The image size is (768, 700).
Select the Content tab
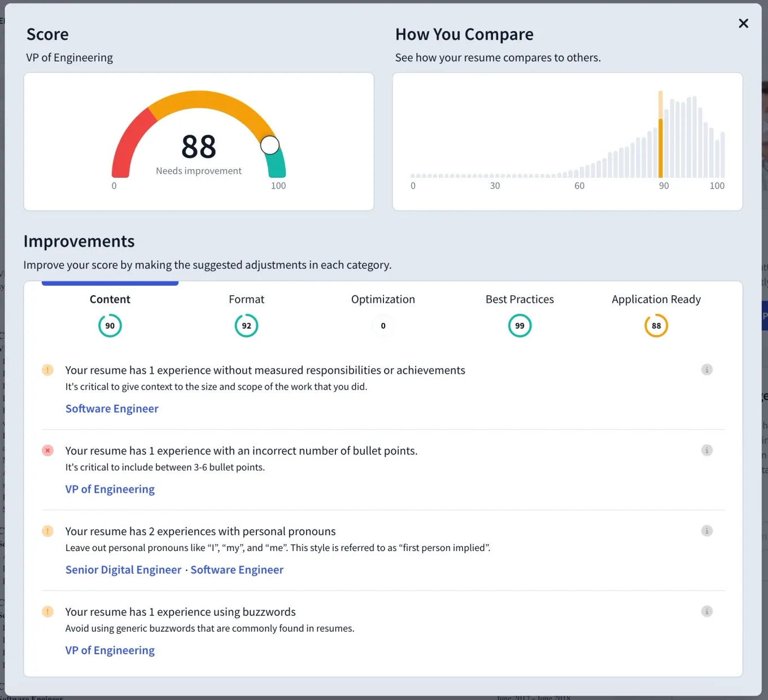110,314
